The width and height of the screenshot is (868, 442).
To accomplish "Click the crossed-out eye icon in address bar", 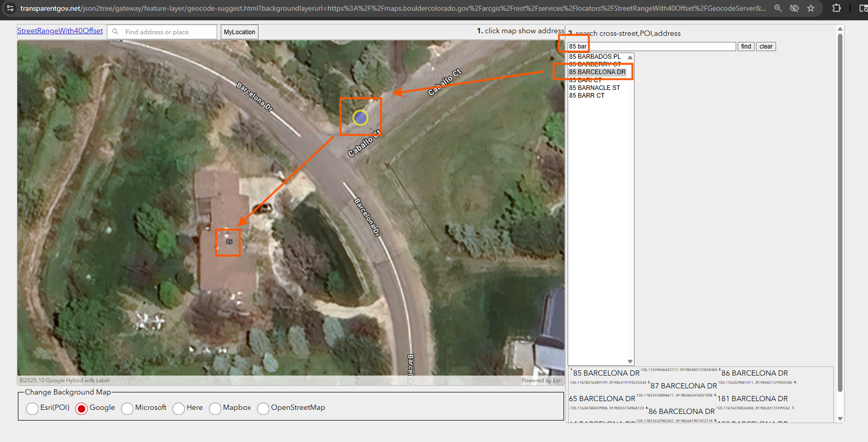I will click(794, 8).
